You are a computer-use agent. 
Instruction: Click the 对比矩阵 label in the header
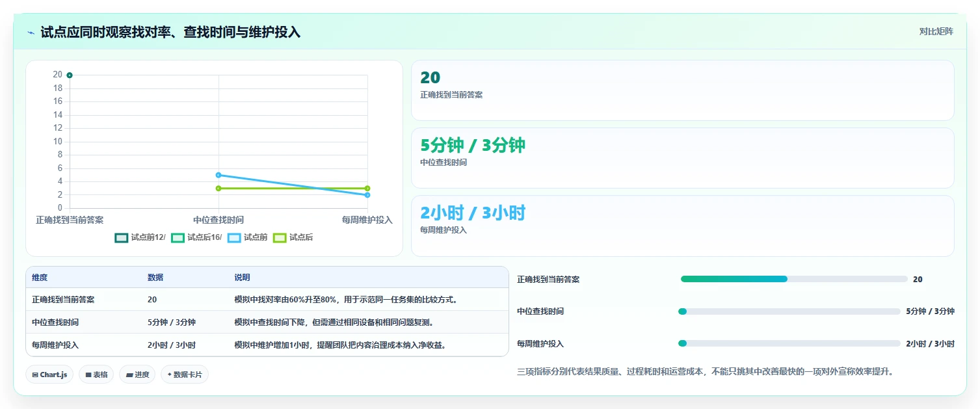[x=936, y=31]
